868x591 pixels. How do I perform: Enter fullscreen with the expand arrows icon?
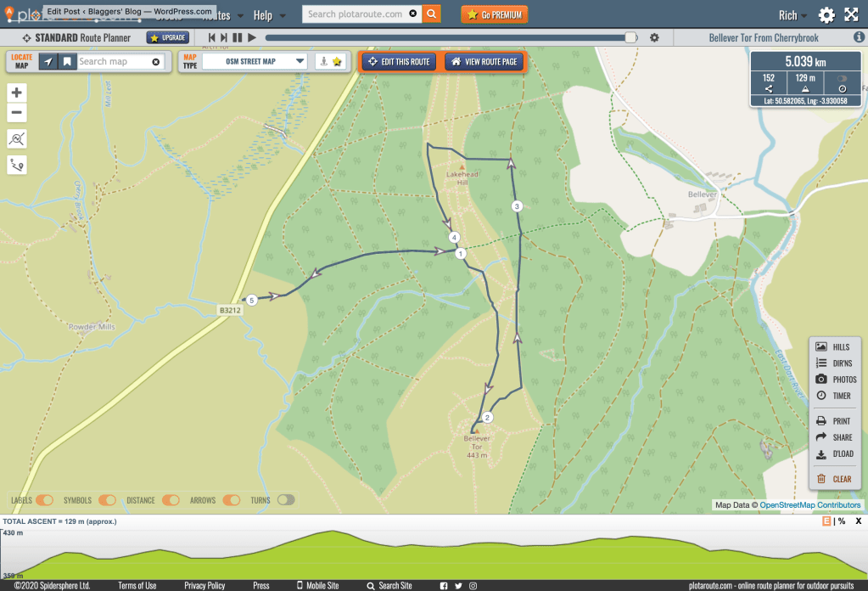[x=852, y=15]
